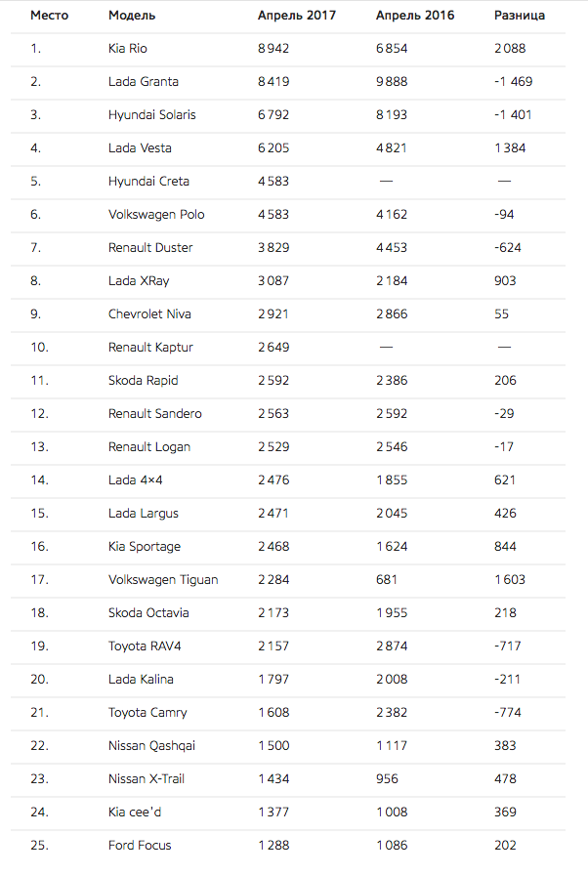The height and width of the screenshot is (875, 588).
Task: Click the Ford Focus model cell
Action: point(140,846)
